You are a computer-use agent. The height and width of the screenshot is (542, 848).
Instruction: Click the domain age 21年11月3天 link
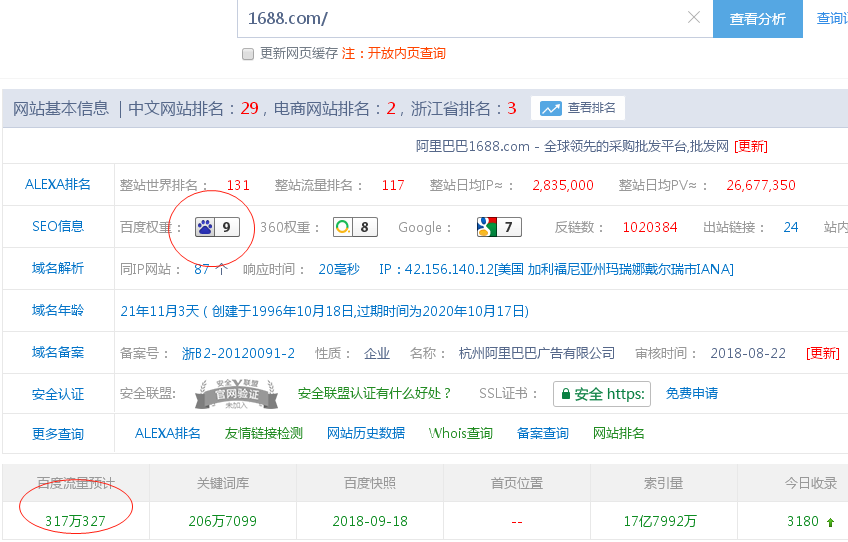(x=324, y=311)
